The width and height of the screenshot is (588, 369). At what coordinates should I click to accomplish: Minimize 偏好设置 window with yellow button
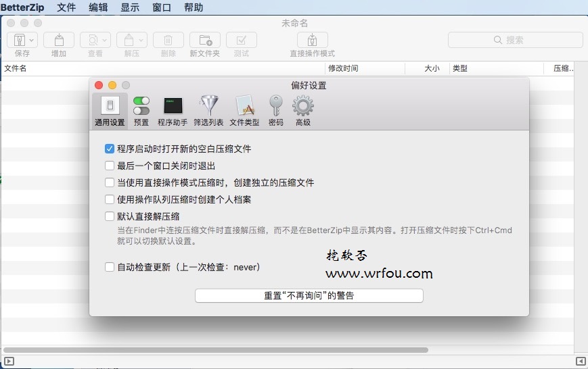pos(112,85)
